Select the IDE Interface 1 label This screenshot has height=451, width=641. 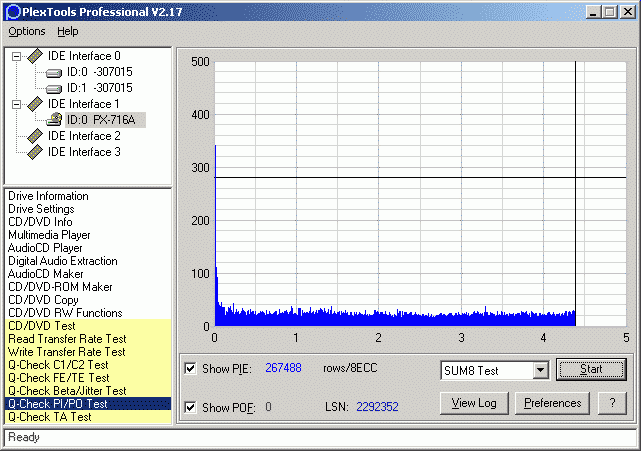[84, 104]
